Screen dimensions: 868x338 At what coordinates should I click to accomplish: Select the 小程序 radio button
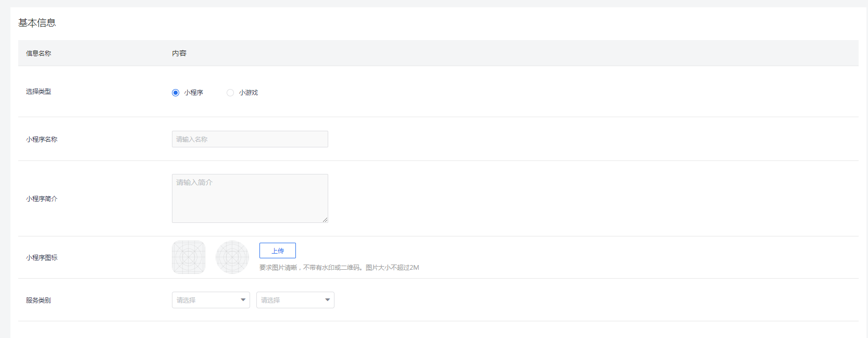(x=176, y=93)
